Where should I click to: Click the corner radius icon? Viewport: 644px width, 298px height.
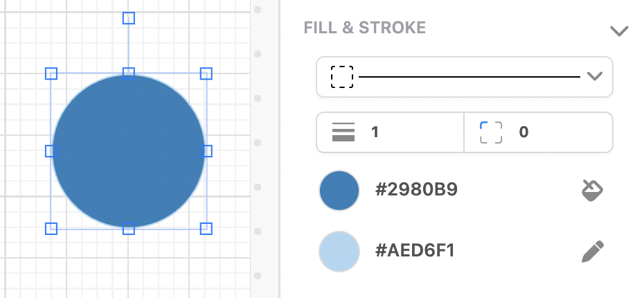pos(490,132)
